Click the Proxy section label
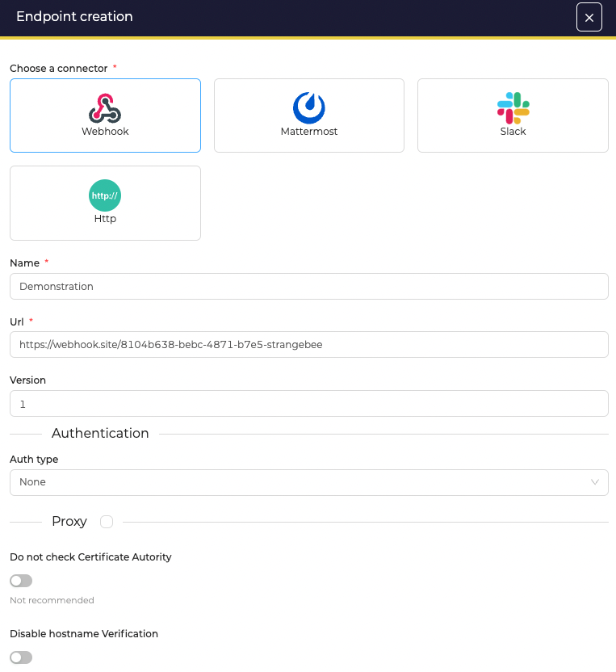Screen dimensions: 616x672 coord(69,522)
